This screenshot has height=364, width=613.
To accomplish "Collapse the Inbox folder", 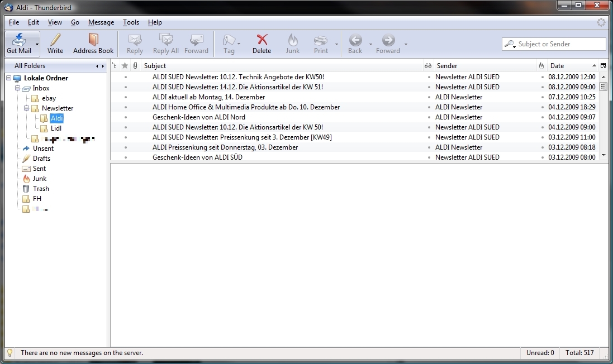I will coord(17,88).
